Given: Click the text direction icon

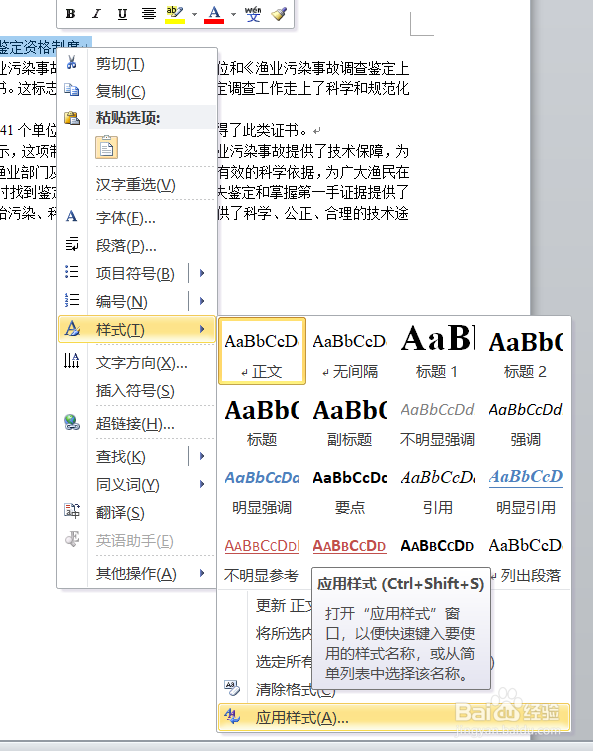Looking at the screenshot, I should (x=72, y=360).
